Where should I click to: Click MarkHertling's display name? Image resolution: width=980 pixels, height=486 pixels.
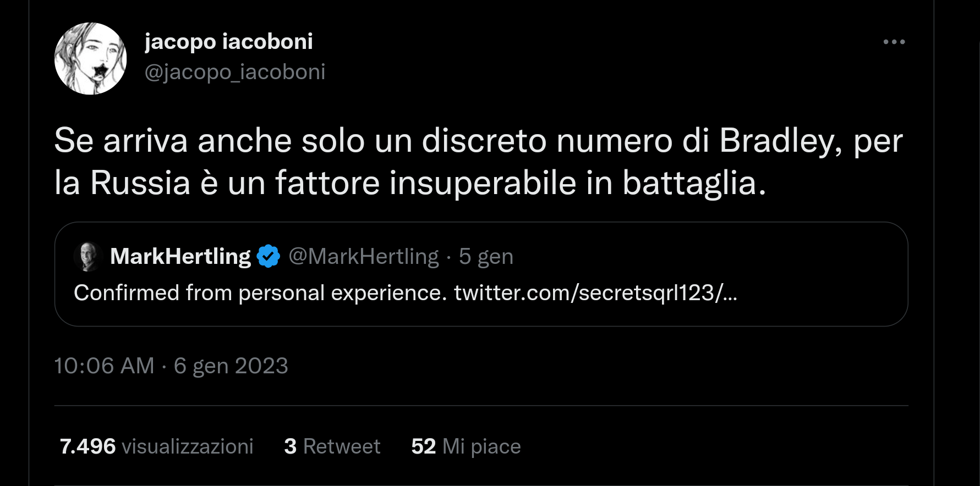tap(182, 256)
